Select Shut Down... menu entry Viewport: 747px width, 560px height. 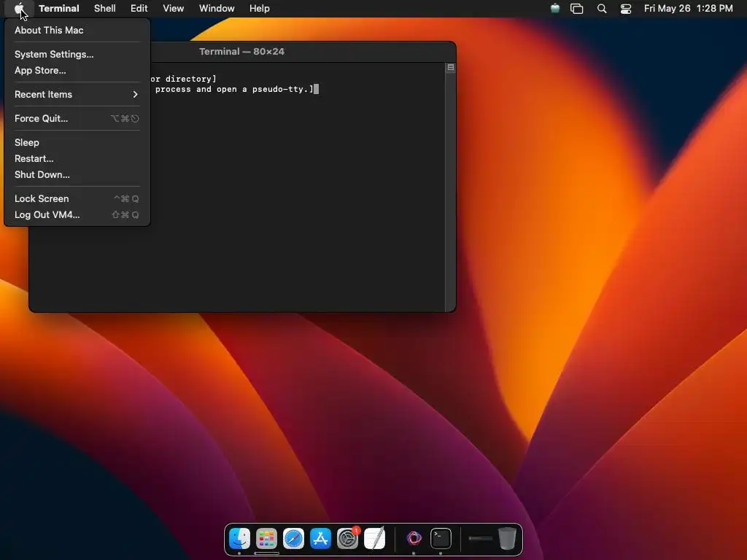[77, 175]
